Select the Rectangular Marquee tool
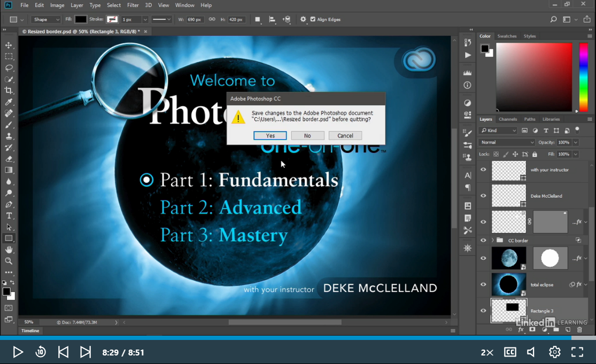 click(x=9, y=57)
